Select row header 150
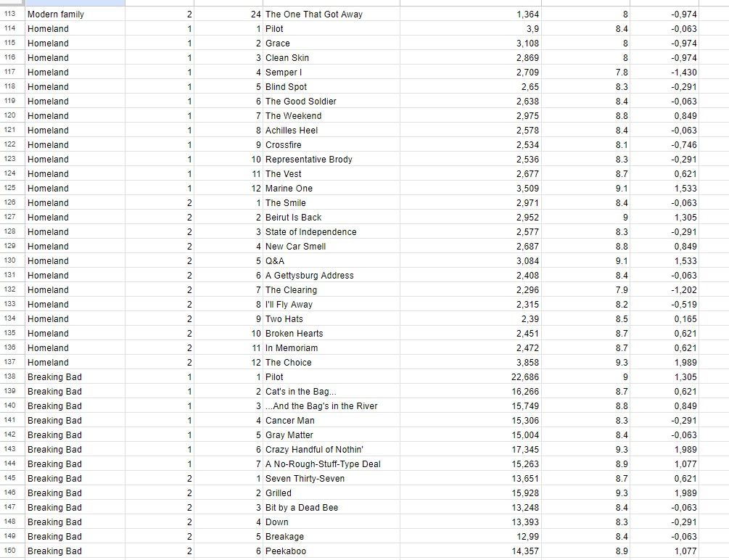Image resolution: width=729 pixels, height=560 pixels. (x=10, y=551)
